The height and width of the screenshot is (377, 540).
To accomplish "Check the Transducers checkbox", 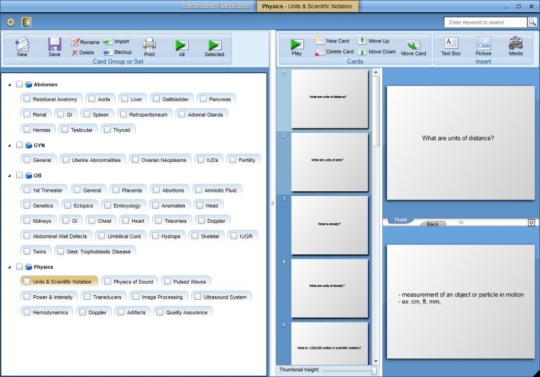I will point(87,296).
